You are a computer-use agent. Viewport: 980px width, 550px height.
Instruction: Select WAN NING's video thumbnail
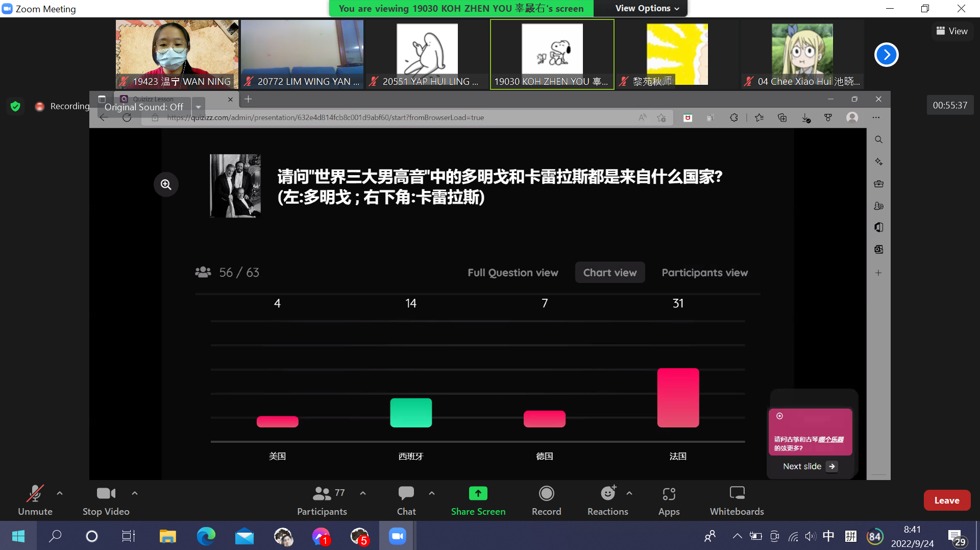(177, 54)
